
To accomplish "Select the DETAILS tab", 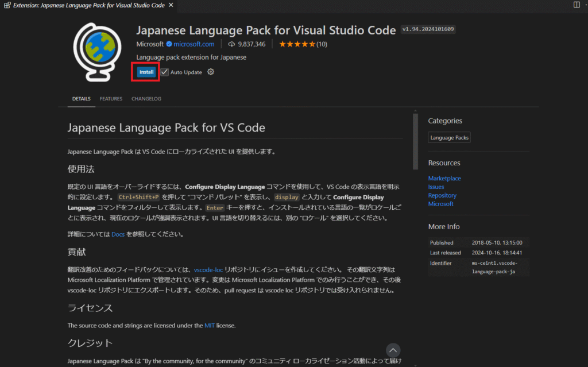I will coord(81,99).
